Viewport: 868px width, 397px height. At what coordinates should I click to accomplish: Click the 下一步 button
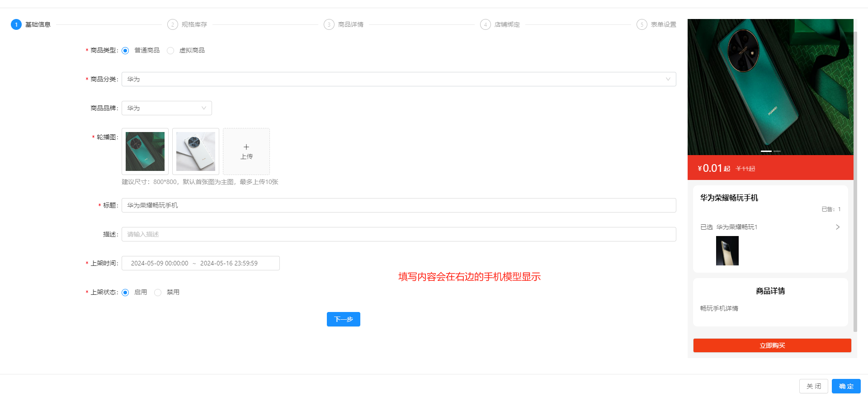(344, 319)
